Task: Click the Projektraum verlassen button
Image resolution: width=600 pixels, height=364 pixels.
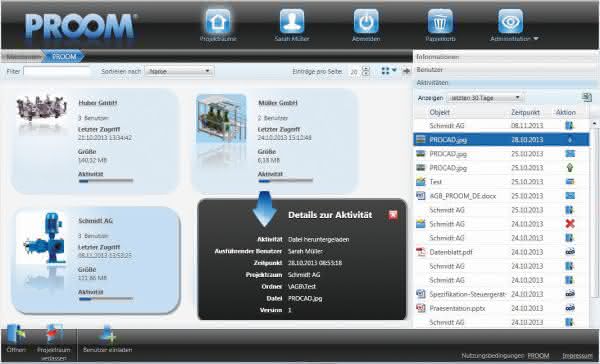Action: click(x=54, y=342)
